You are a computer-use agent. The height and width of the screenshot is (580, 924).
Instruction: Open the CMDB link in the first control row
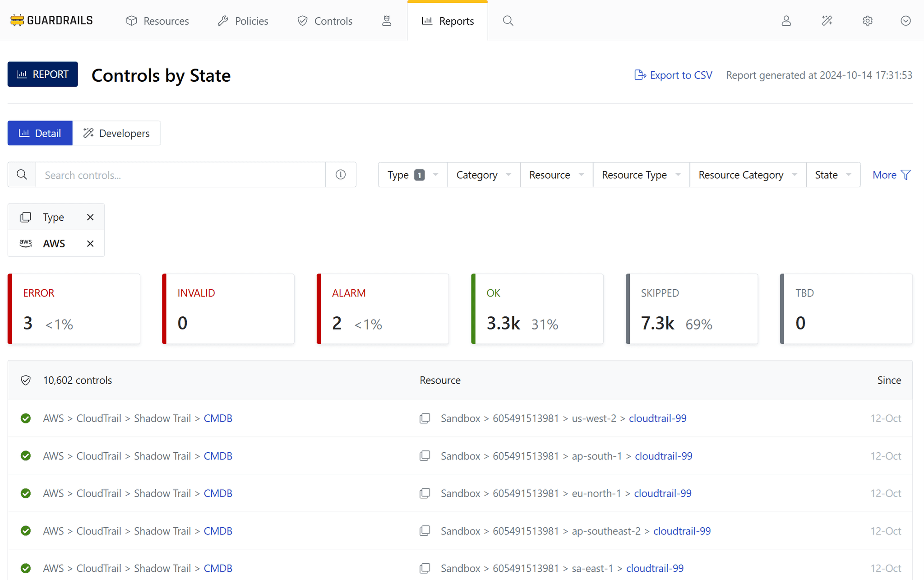point(218,418)
